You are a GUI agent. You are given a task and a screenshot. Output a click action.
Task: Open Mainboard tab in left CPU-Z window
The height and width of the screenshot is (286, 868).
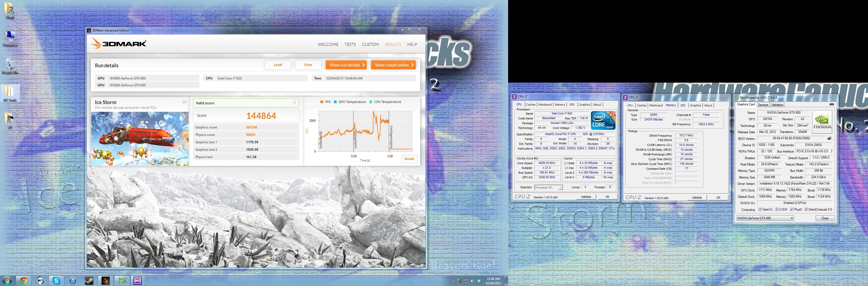point(545,105)
